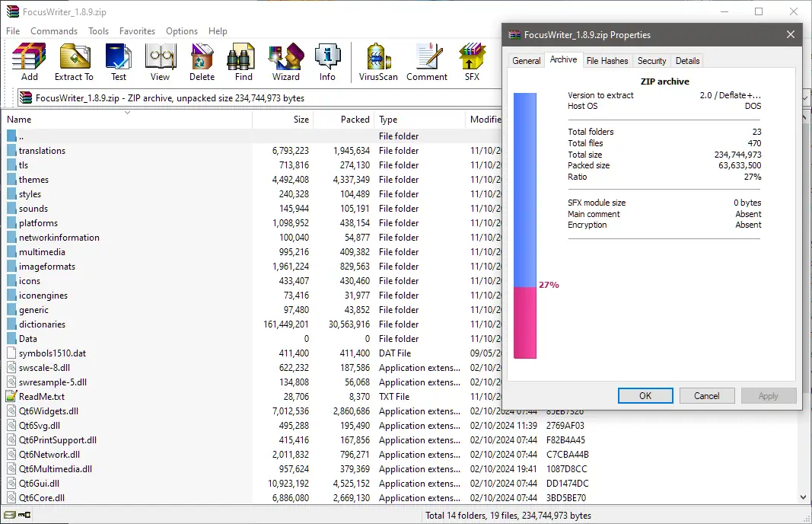
Task: Start the VirusScan tool
Action: (x=378, y=62)
